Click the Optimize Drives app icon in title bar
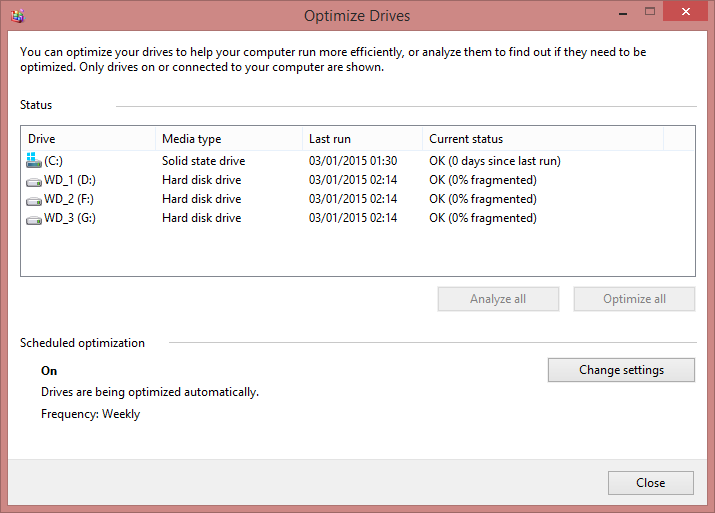 coord(18,15)
